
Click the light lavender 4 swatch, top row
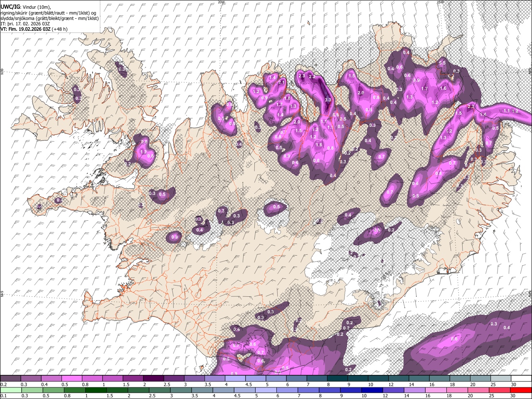pos(235,379)
